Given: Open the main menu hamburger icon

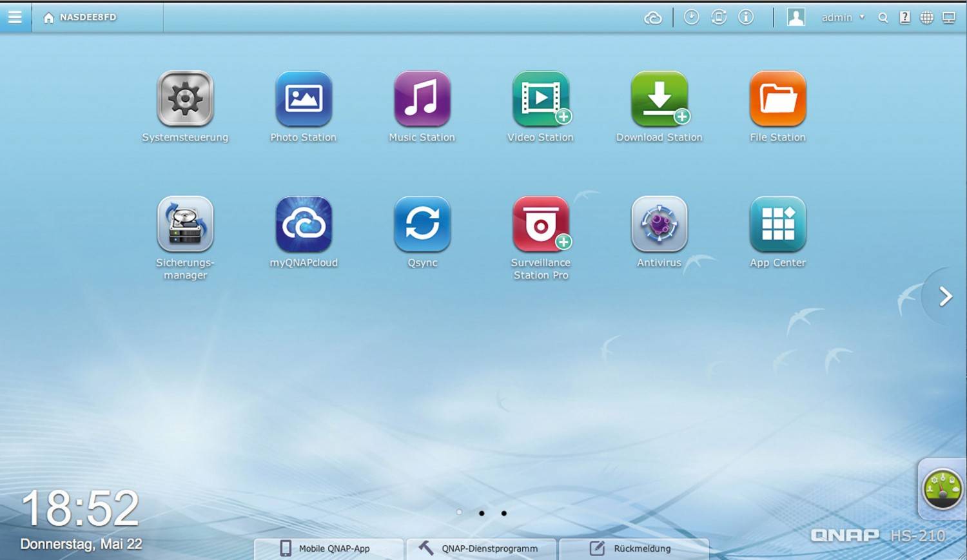Looking at the screenshot, I should click(15, 17).
